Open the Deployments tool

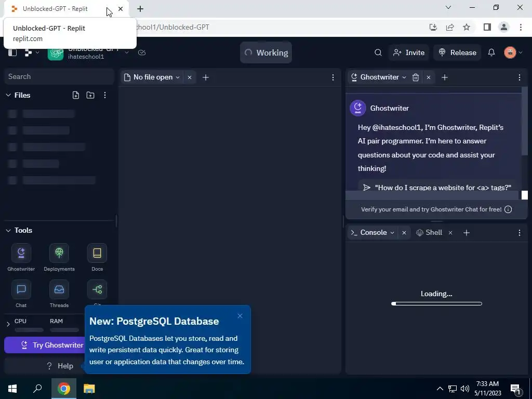click(x=59, y=258)
